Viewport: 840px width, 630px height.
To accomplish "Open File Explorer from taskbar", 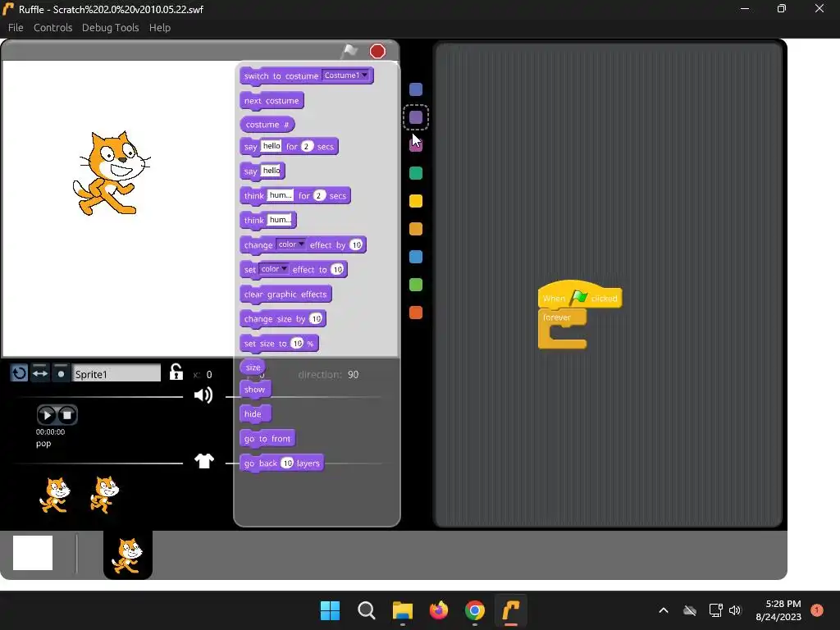I will [x=402, y=610].
